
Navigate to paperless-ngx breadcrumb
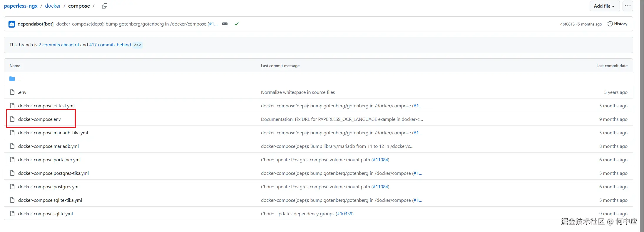coord(21,6)
